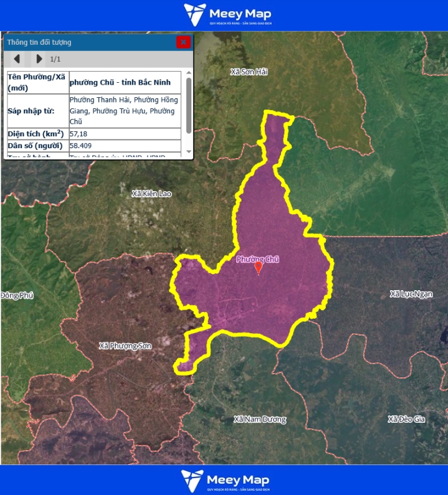Click the Dân số value 58.409 cell
Screen dimensions: 448x495
[x=125, y=146]
